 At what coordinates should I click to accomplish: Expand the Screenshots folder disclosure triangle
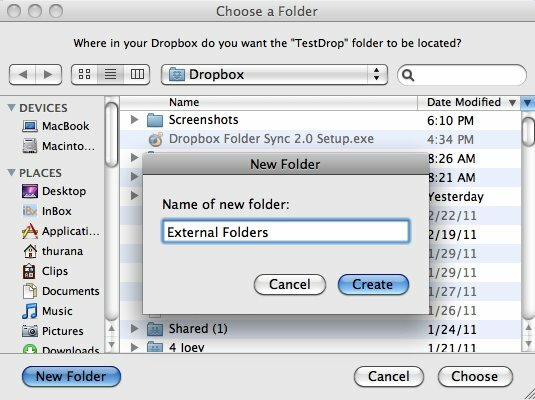click(135, 119)
